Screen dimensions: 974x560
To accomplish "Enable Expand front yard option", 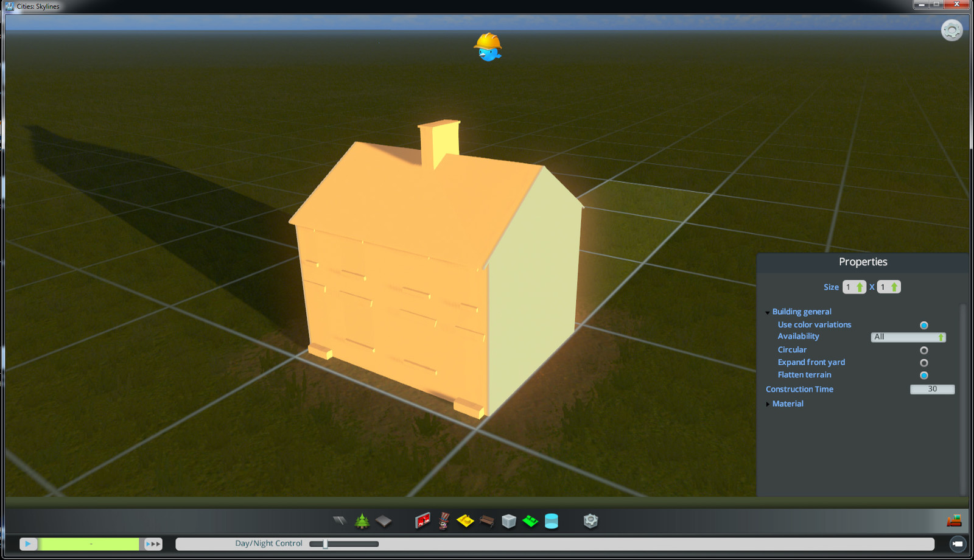I will (924, 363).
